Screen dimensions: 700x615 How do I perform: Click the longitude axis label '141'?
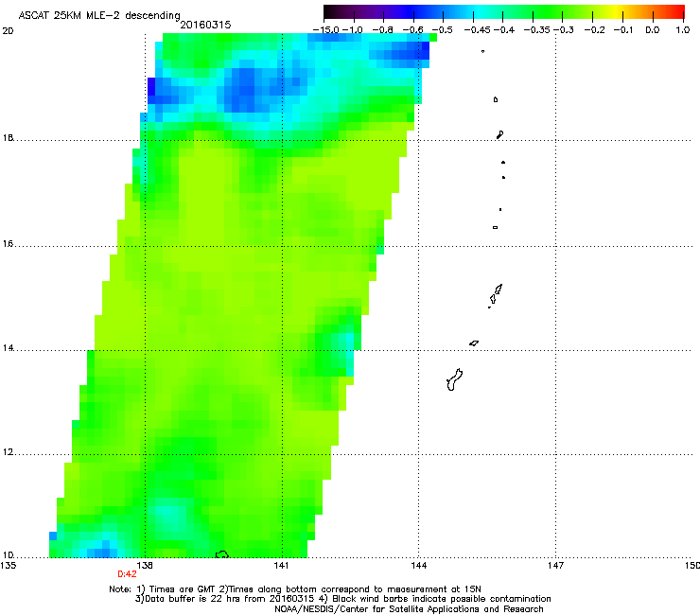point(282,566)
